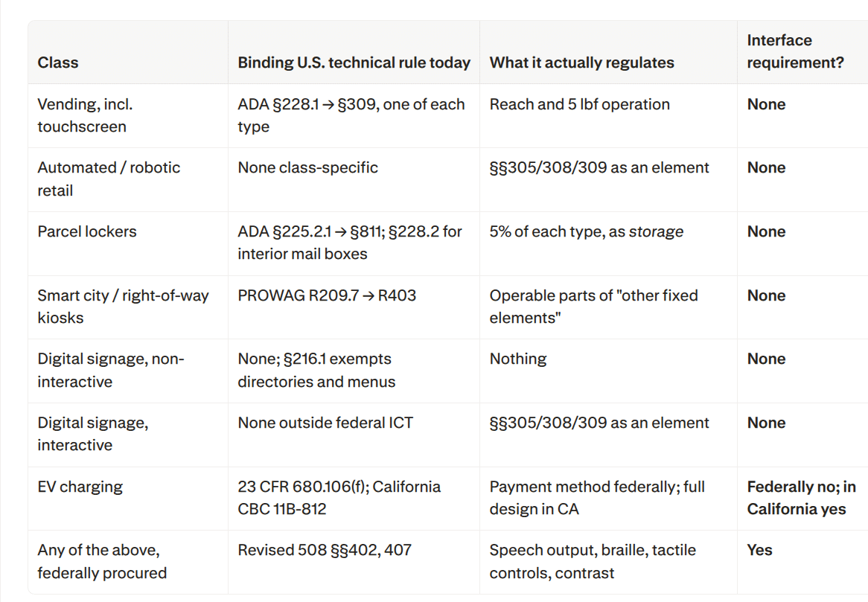Select the 'Parcel lockers' cell
Screen dimensions: 868x602
pos(87,231)
